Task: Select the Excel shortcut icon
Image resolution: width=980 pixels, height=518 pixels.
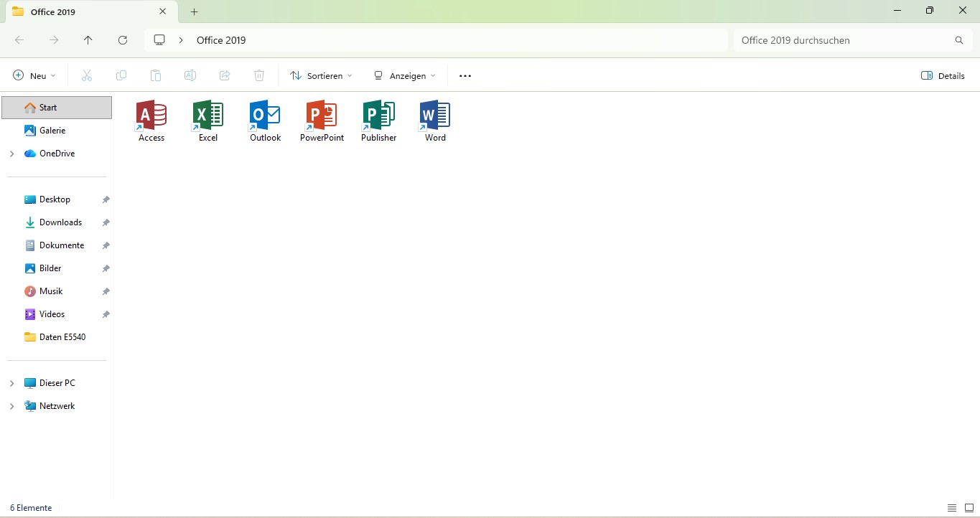Action: pyautogui.click(x=208, y=116)
